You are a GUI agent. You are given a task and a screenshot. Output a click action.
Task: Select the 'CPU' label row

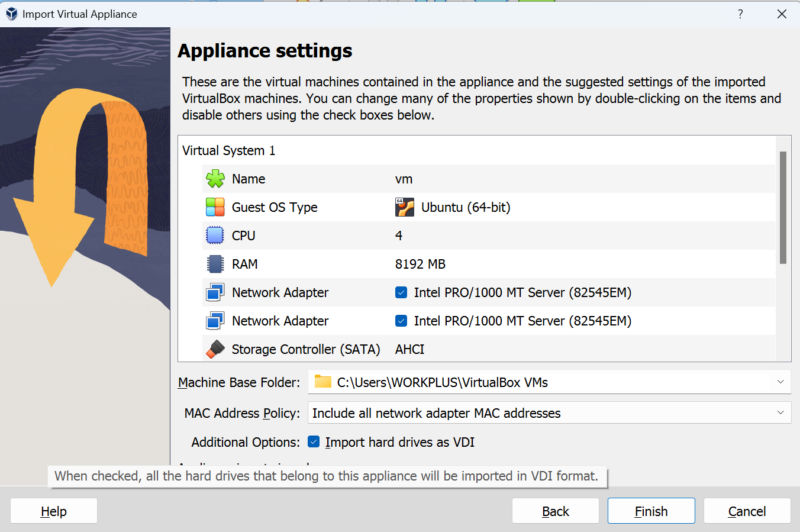click(x=243, y=236)
